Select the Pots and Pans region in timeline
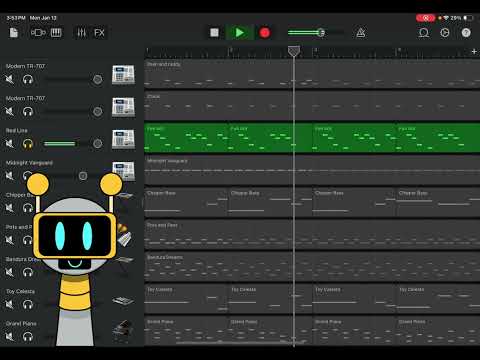 (312, 234)
